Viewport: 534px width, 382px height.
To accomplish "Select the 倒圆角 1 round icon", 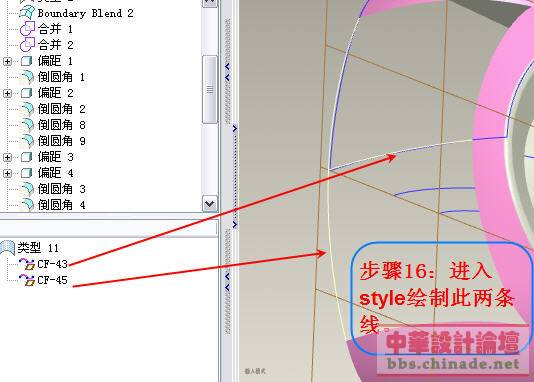I will pyautogui.click(x=27, y=77).
